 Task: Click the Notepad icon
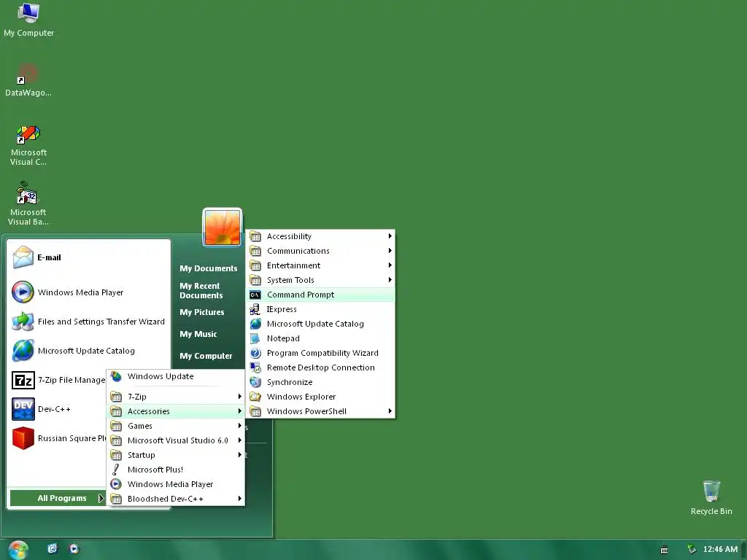[255, 338]
